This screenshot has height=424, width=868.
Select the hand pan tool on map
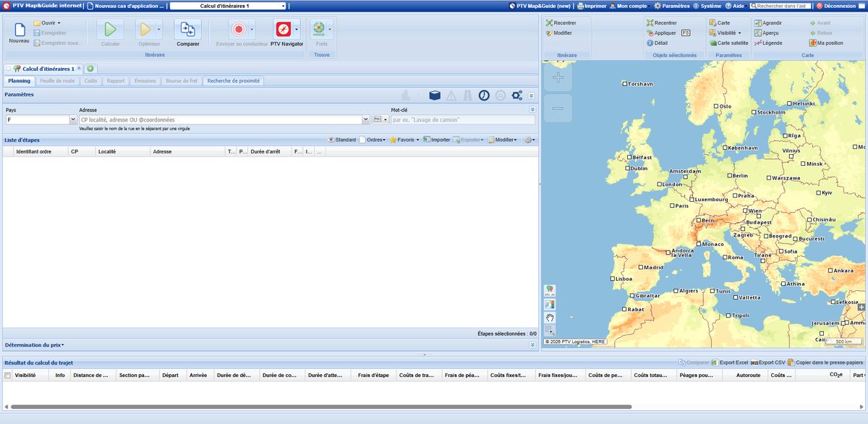click(x=550, y=317)
